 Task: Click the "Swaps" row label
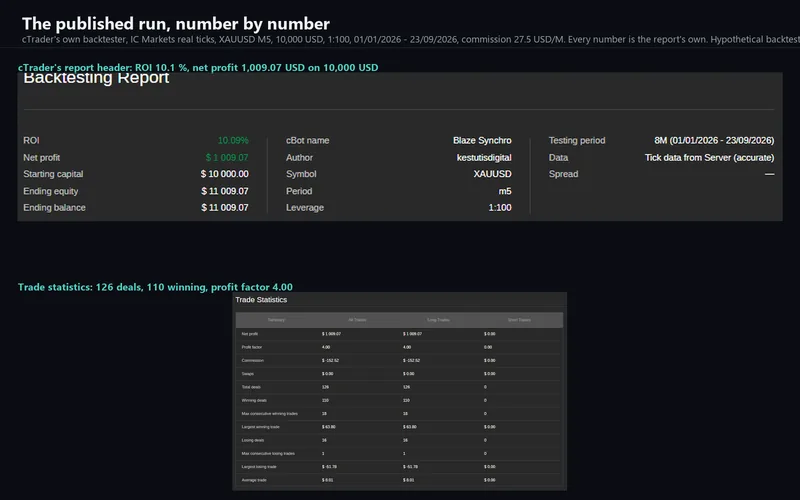click(247, 373)
